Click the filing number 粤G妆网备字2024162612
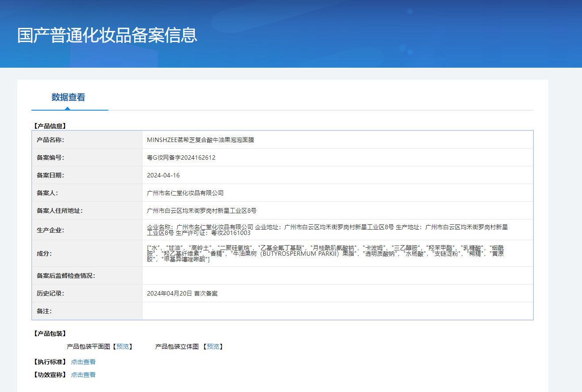This screenshot has height=392, width=582. tap(181, 158)
